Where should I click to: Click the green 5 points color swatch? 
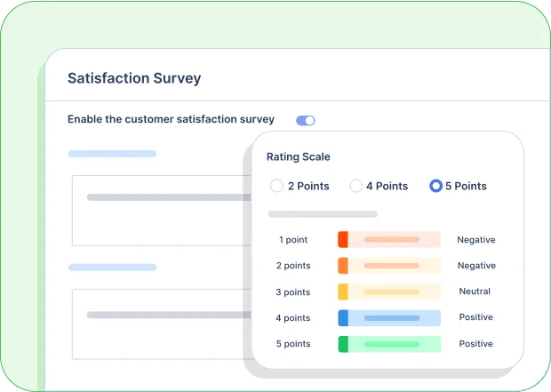[x=343, y=344]
